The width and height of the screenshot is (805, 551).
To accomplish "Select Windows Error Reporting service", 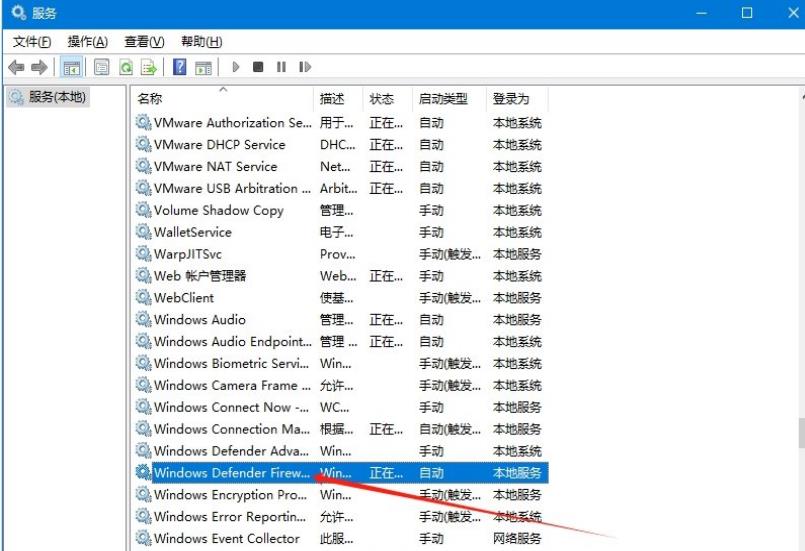I will point(341,517).
